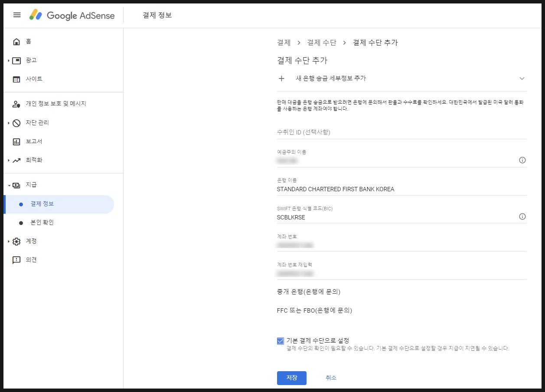
Task: Open the 새 은행 송금 세부정보 추가 dropdown chevron
Action: (522, 78)
